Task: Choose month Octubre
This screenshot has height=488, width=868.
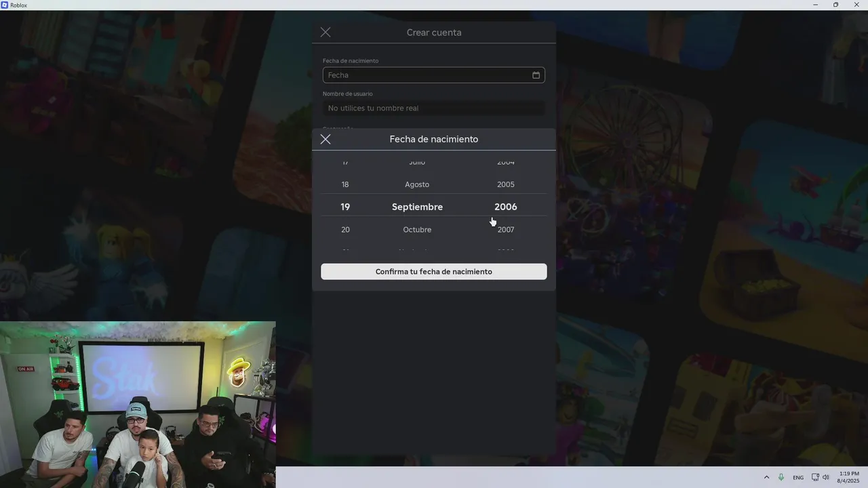Action: [417, 230]
